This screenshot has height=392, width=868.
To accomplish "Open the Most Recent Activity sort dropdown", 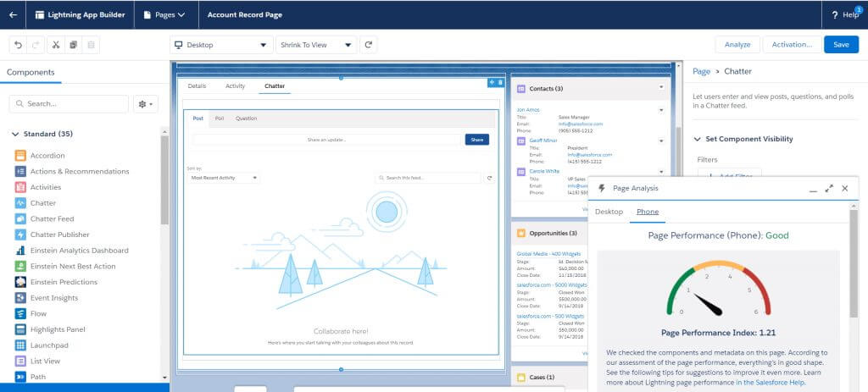I will (224, 178).
